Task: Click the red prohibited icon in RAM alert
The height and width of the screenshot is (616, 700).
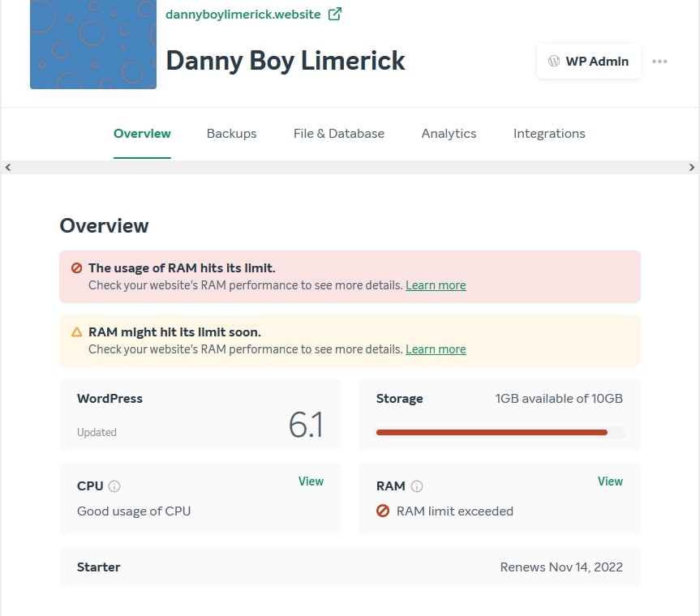Action: [x=76, y=268]
